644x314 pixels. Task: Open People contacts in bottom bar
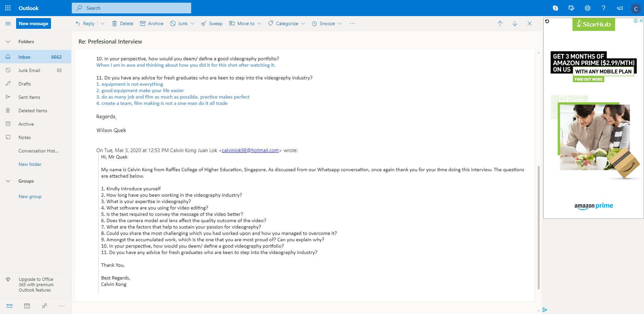[x=44, y=306]
